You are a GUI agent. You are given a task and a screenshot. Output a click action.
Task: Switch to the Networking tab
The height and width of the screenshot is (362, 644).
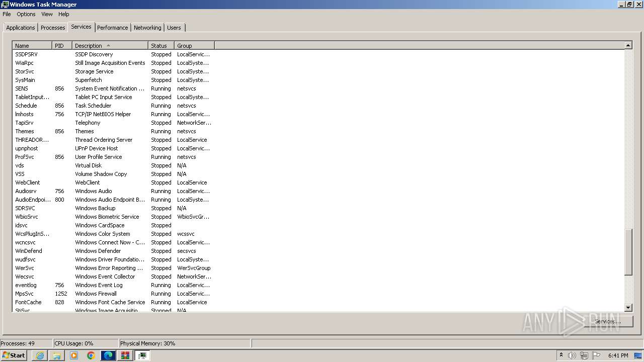click(147, 28)
